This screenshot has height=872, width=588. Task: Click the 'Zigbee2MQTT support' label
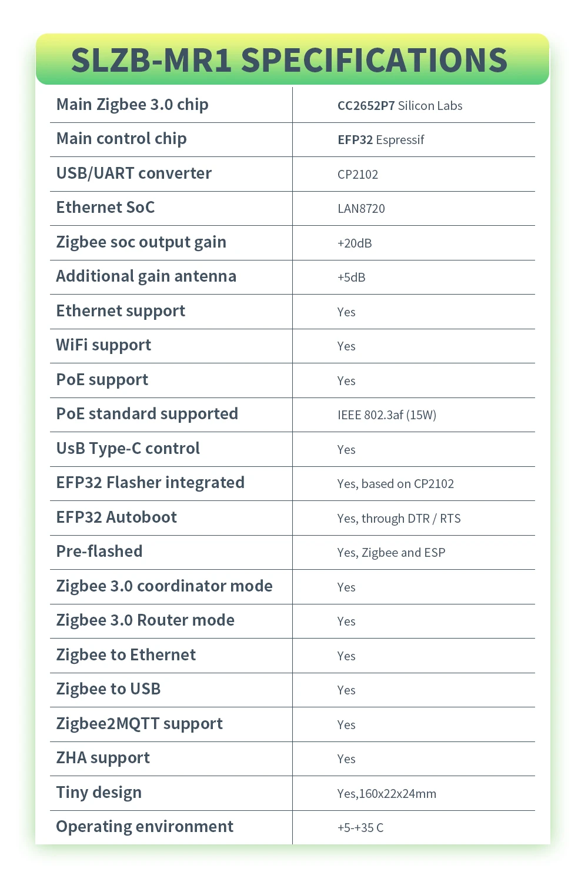(x=139, y=724)
